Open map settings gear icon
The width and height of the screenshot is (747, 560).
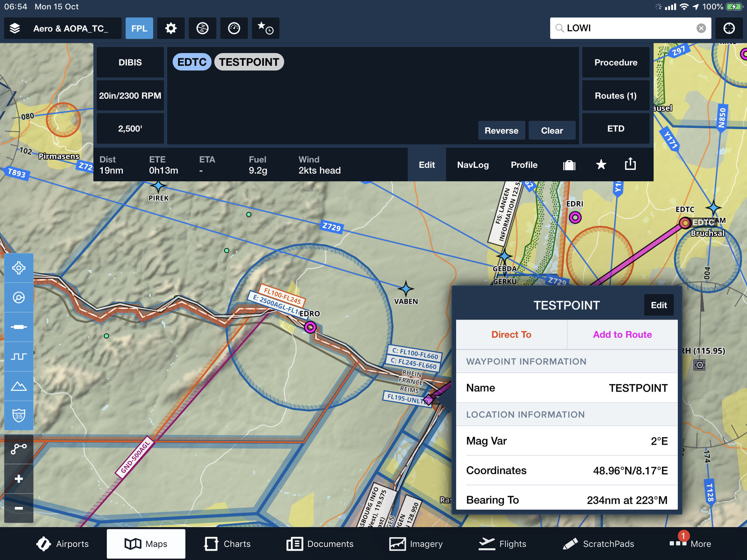(171, 28)
